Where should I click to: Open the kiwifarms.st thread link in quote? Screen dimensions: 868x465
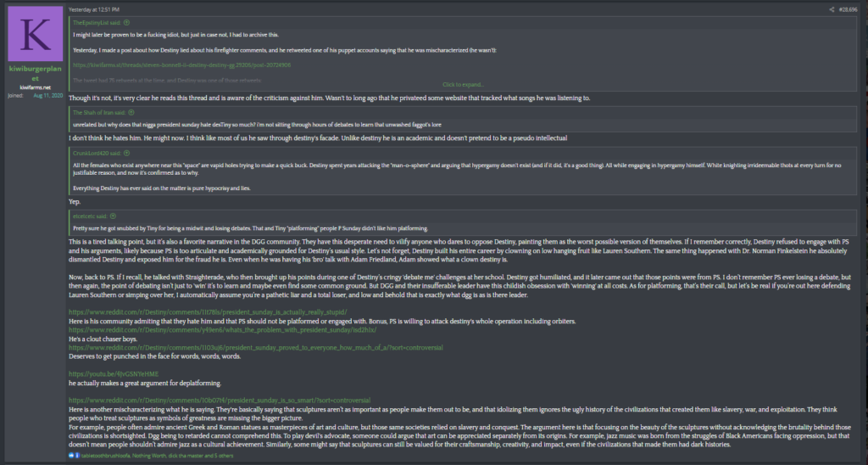click(x=181, y=64)
